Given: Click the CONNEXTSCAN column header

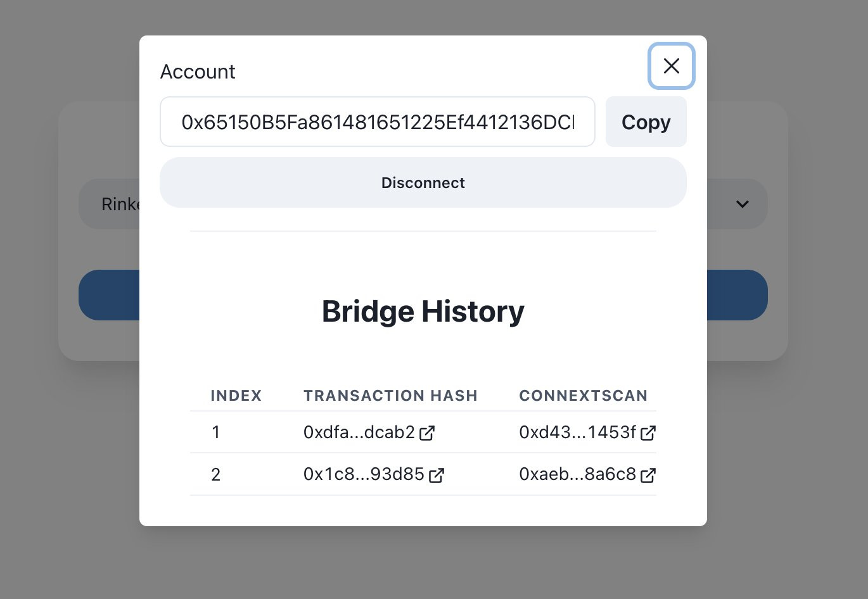Looking at the screenshot, I should pos(583,396).
